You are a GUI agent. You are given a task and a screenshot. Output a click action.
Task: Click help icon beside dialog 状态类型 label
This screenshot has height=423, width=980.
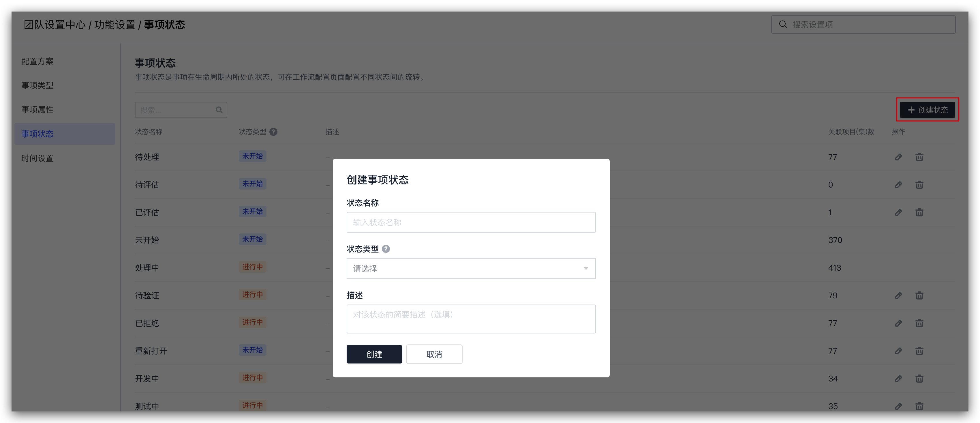pyautogui.click(x=386, y=249)
